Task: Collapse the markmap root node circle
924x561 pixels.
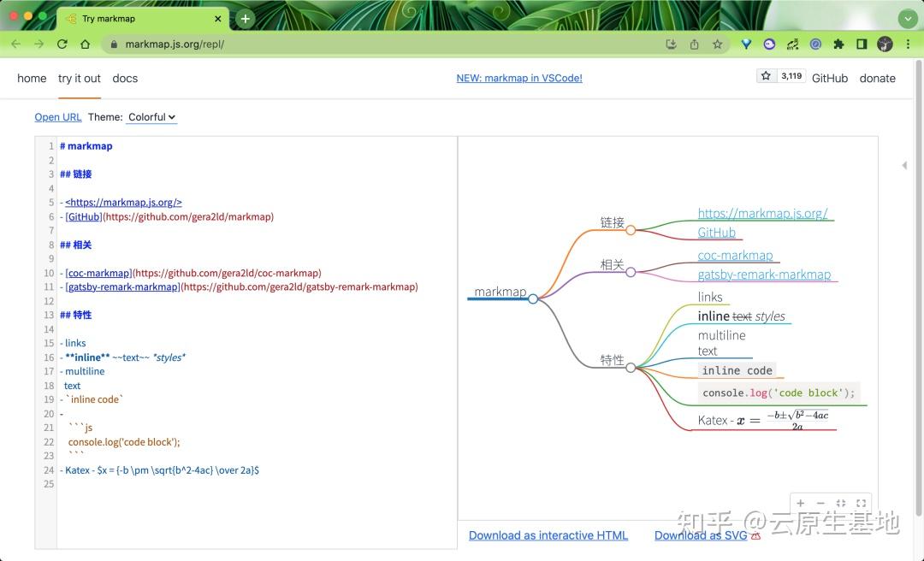Action: (x=533, y=299)
